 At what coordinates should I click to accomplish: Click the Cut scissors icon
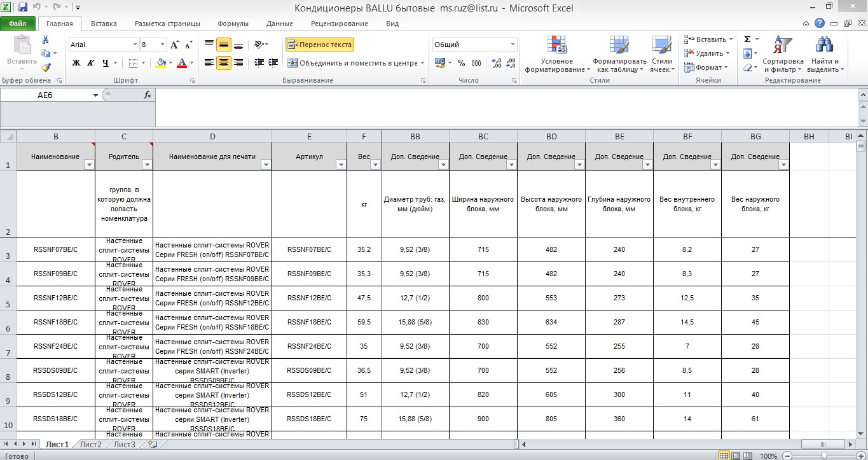[x=46, y=39]
